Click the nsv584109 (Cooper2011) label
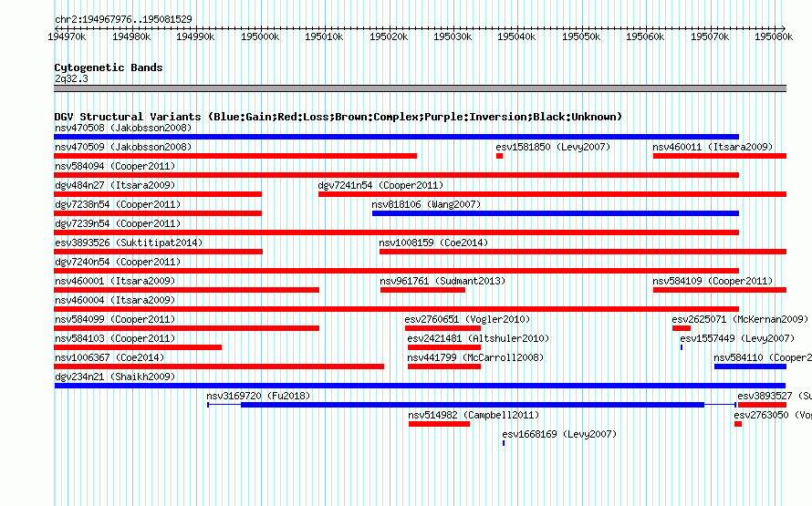The height and width of the screenshot is (506, 812). (x=712, y=281)
